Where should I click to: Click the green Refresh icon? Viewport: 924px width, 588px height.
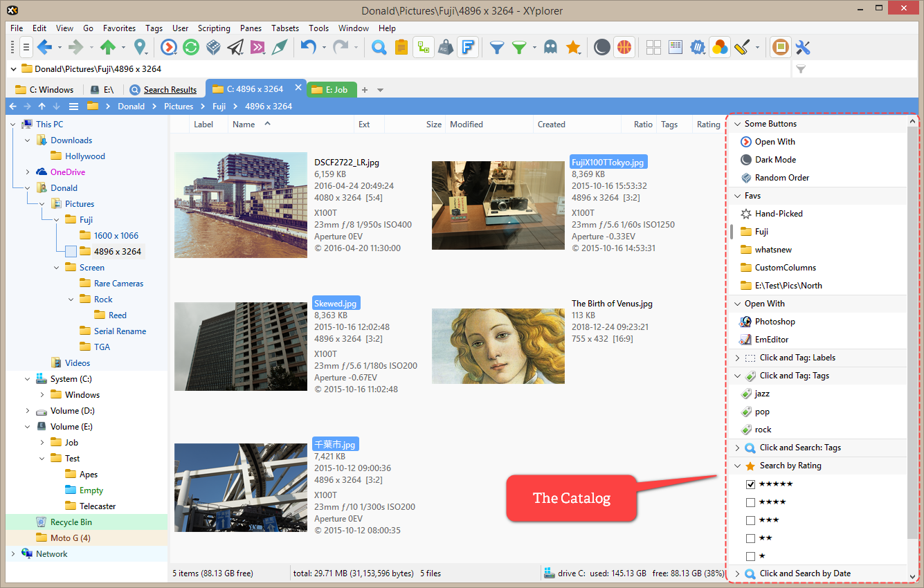pos(191,48)
